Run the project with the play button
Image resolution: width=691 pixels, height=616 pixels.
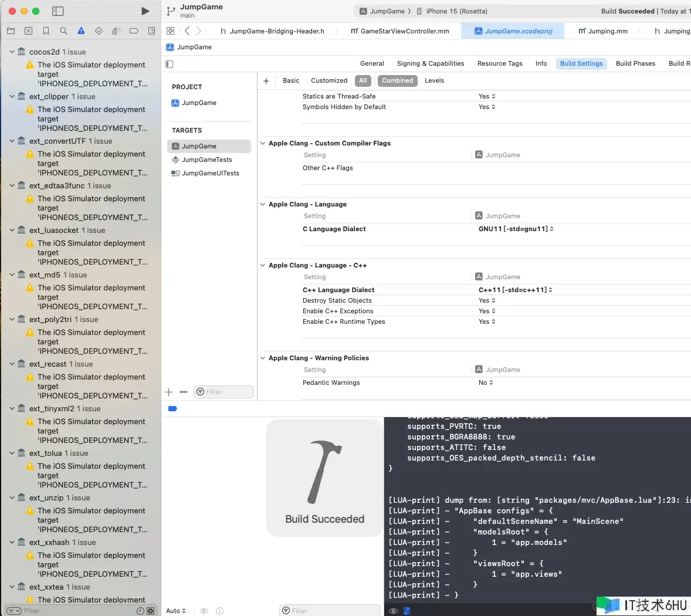click(145, 11)
